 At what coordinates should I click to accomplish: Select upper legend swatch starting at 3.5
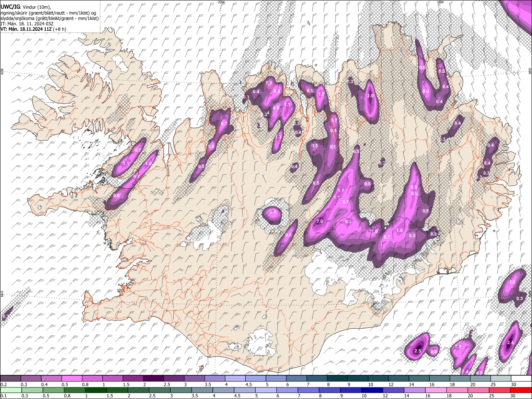click(x=214, y=379)
